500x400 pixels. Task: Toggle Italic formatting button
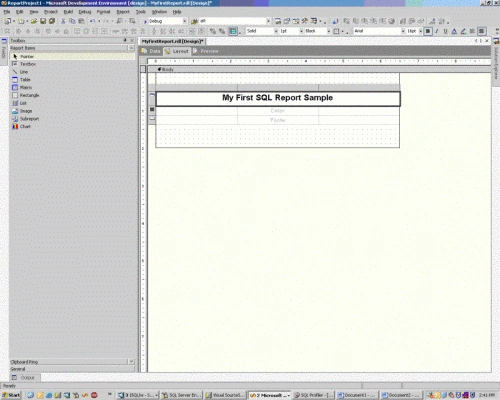click(x=437, y=31)
